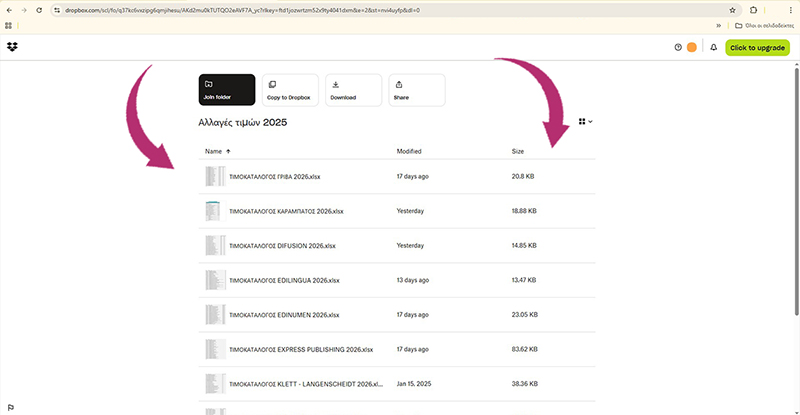Screen dimensions: 800x415
Task: Sort files by the Name column
Action: (213, 151)
